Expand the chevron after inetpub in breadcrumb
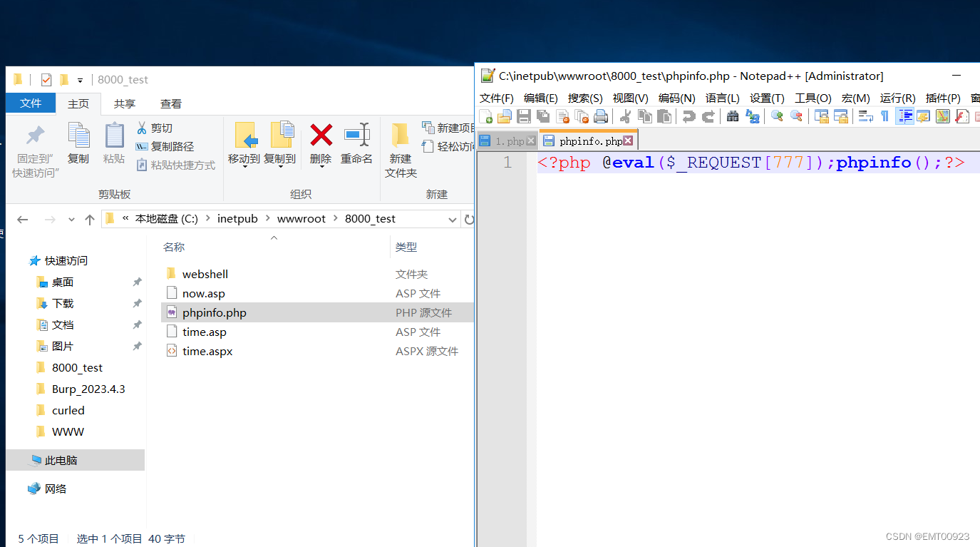The image size is (980, 547). point(267,219)
